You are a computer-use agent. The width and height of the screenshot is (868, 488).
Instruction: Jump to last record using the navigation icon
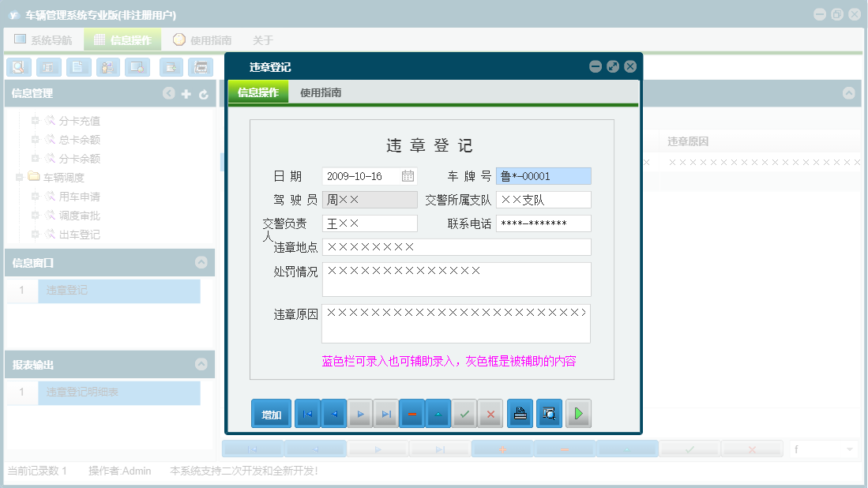tap(386, 413)
